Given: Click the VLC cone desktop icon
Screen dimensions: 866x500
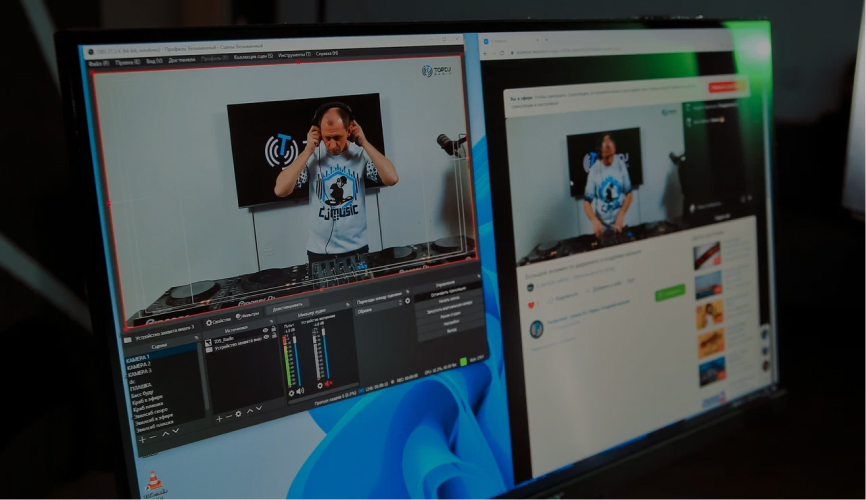Looking at the screenshot, I should click(x=154, y=482).
